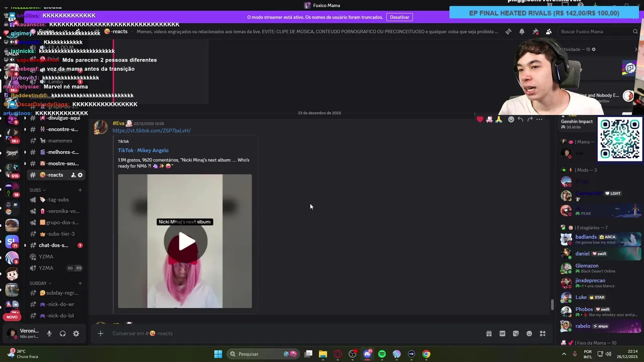Open the apps launcher icon
Viewport: 644px width, 362px height.
pos(542,333)
